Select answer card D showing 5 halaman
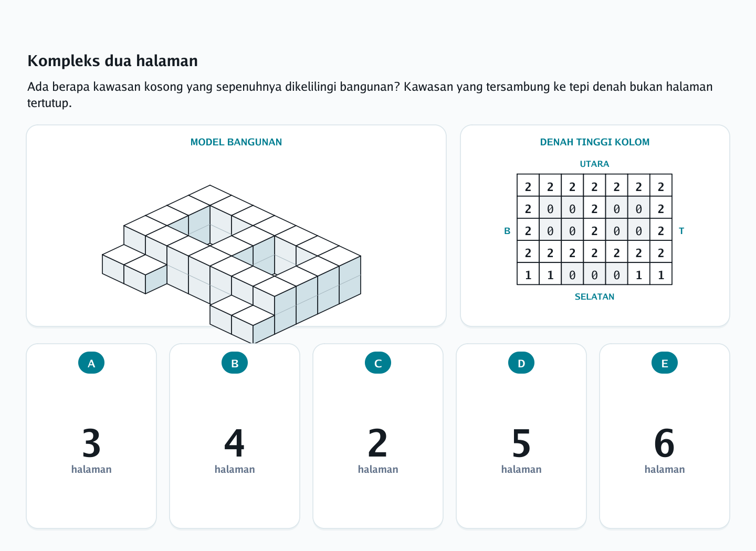756x551 pixels. [521, 436]
